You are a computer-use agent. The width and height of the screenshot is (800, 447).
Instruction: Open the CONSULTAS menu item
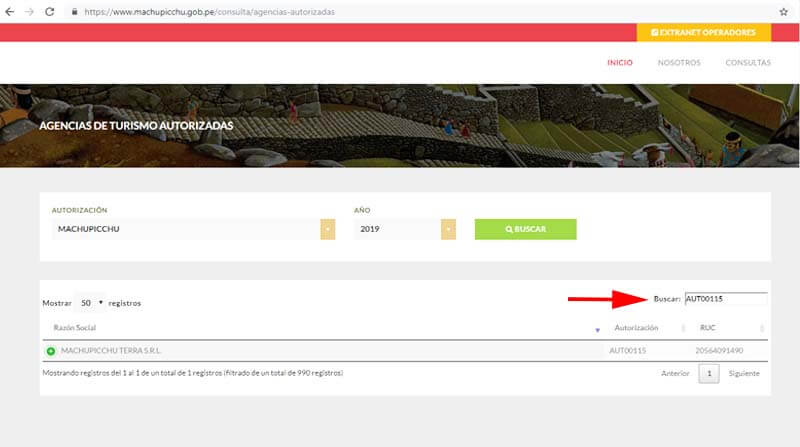[x=747, y=63]
